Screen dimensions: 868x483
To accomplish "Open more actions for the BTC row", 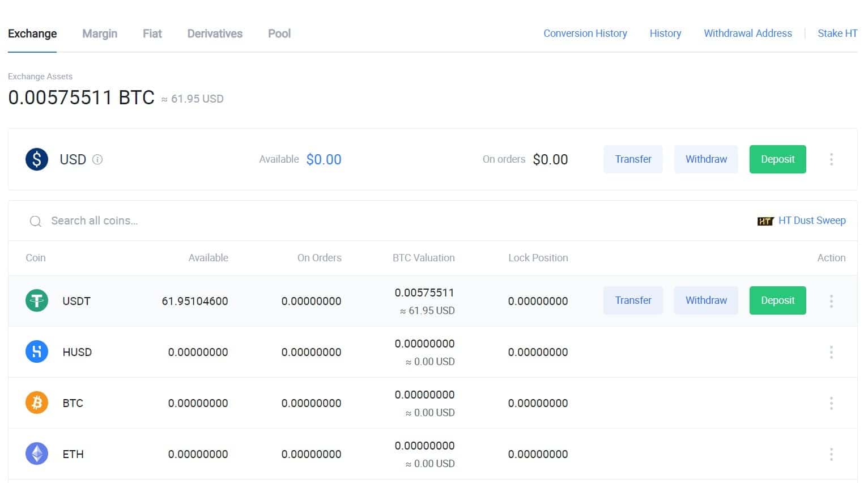I will click(x=831, y=402).
